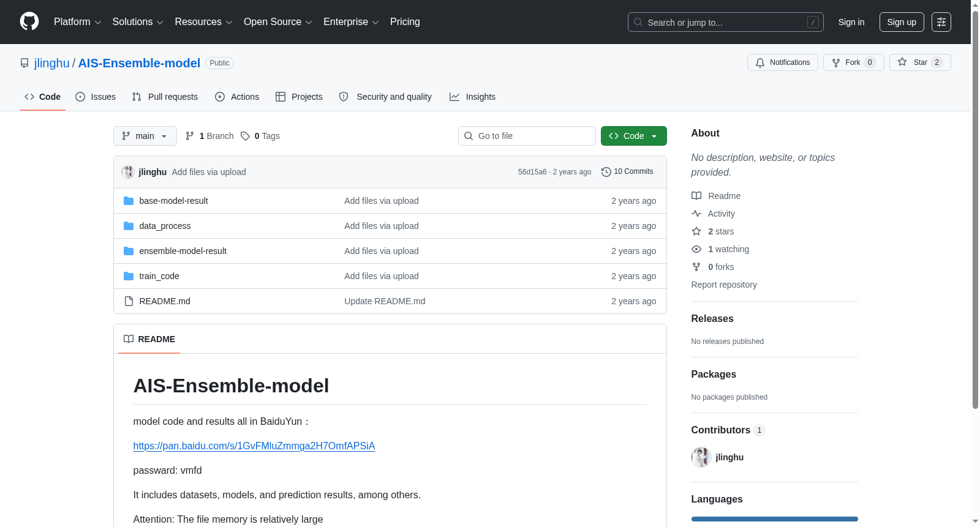Click the repository book icon beside jlinghu
The height and width of the screenshot is (527, 980).
click(x=24, y=63)
